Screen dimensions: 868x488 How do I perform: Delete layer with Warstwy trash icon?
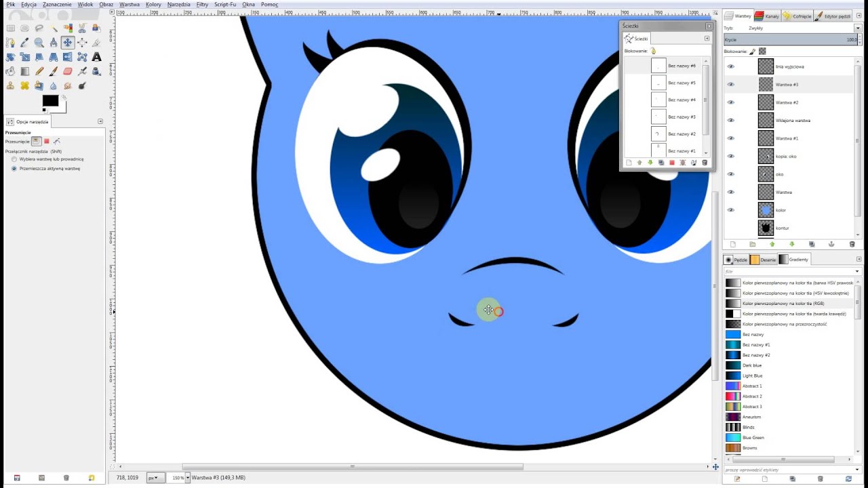pos(852,244)
